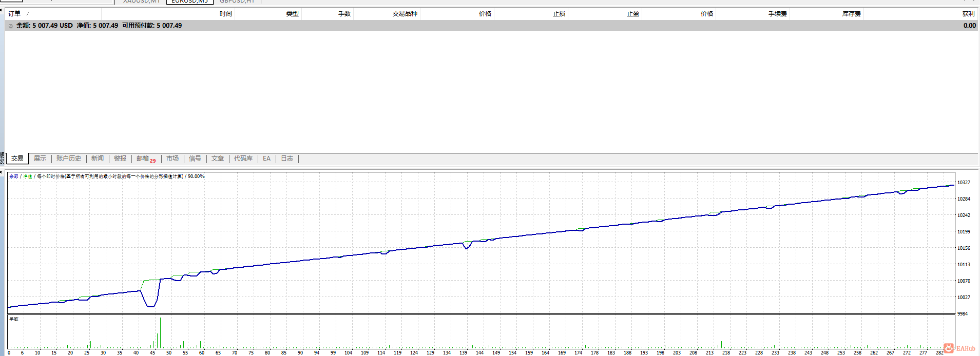Click the green 净值 legend label
The height and width of the screenshot is (356, 980).
(28, 176)
